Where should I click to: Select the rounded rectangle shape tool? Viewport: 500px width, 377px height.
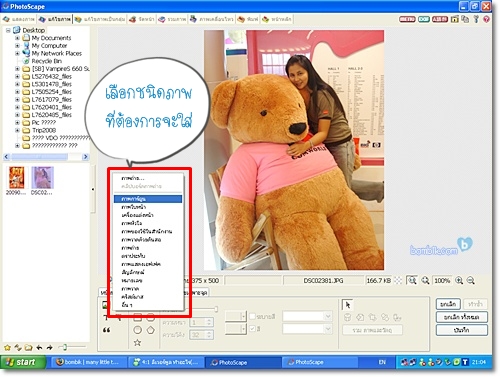tap(151, 317)
